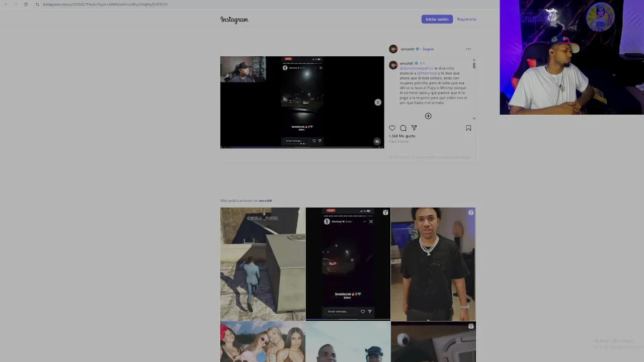Viewport: 644px width, 362px height.
Task: Open last-row thumbnail with reel badge
Action: click(433, 342)
